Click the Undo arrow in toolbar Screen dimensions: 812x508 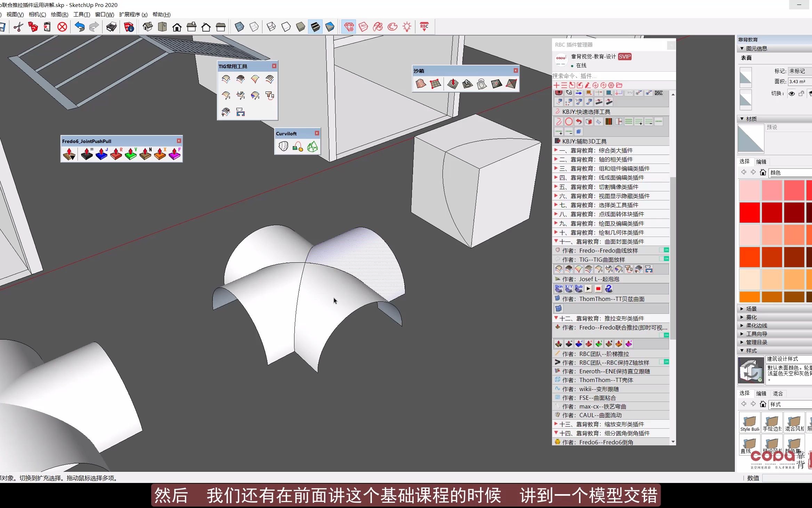80,27
